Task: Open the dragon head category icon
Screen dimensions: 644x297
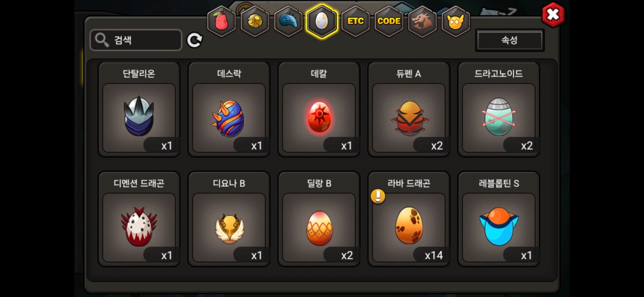Action: [x=422, y=21]
